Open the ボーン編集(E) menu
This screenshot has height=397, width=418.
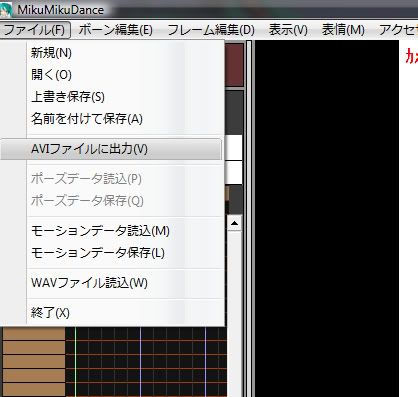[116, 30]
